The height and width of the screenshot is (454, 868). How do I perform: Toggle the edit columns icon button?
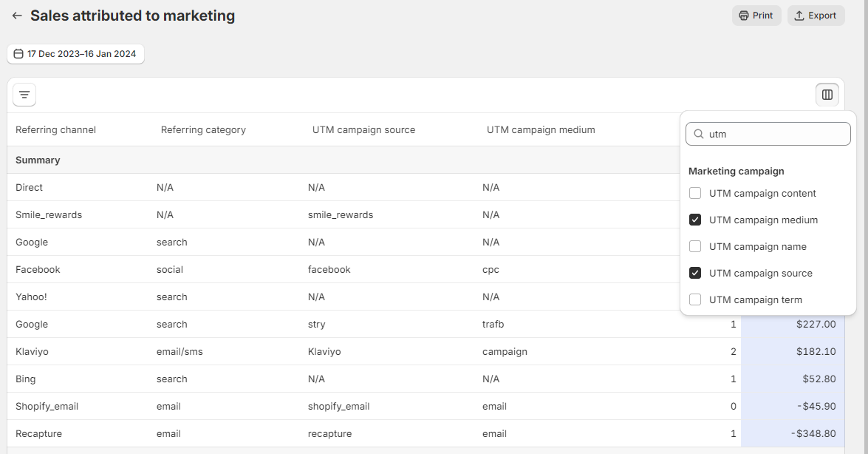point(827,95)
